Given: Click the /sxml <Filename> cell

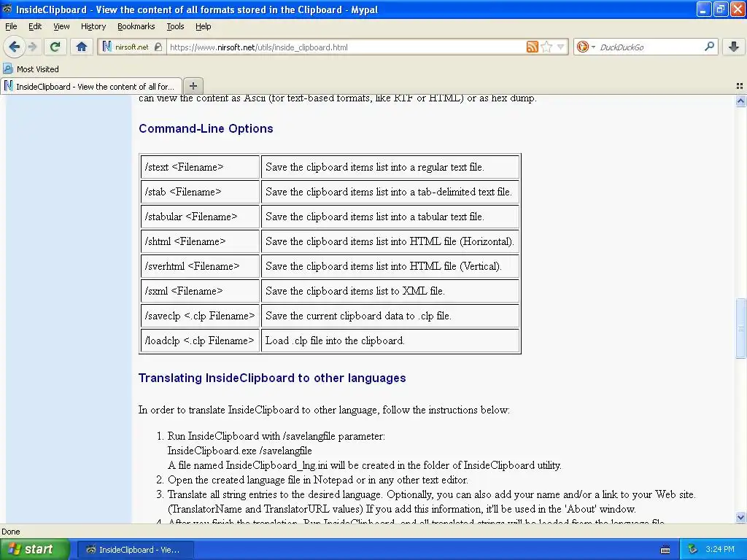Looking at the screenshot, I should 200,291.
